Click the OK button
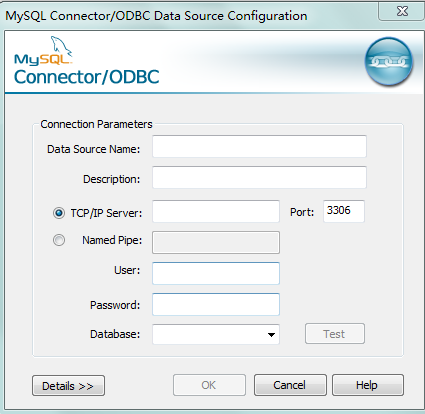The height and width of the screenshot is (414, 425). tap(209, 385)
